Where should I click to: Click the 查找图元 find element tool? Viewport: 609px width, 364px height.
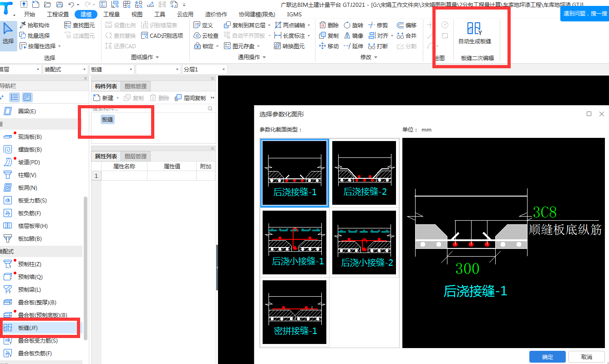(x=80, y=25)
